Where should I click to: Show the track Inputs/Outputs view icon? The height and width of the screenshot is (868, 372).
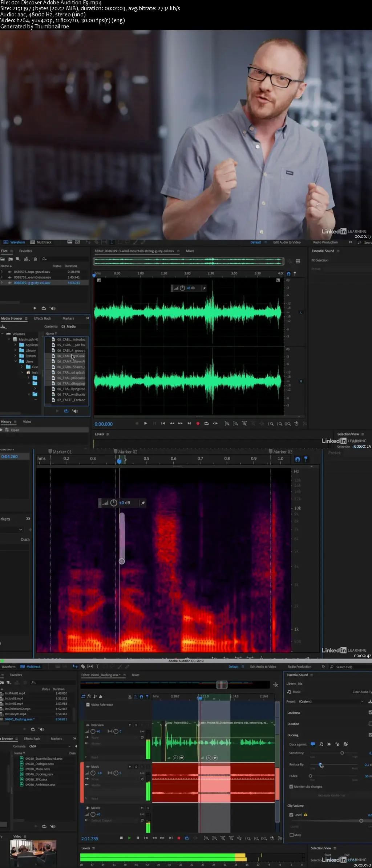(x=83, y=696)
